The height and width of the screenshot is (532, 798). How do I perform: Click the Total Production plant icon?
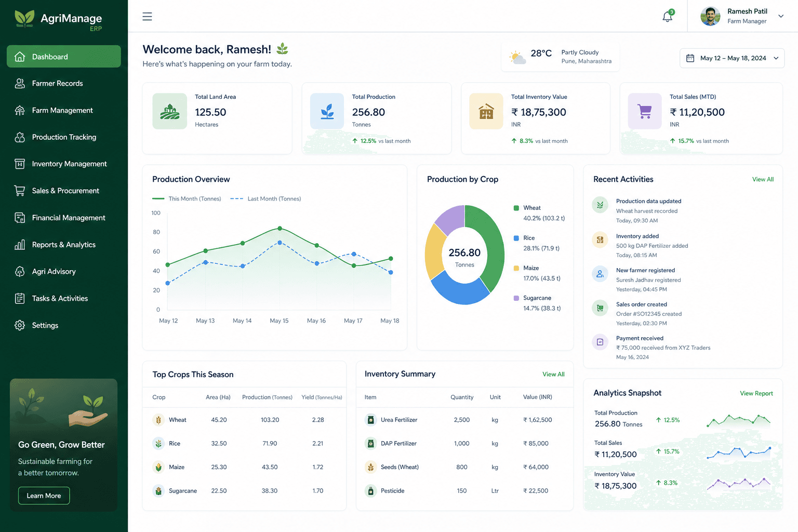coord(327,111)
